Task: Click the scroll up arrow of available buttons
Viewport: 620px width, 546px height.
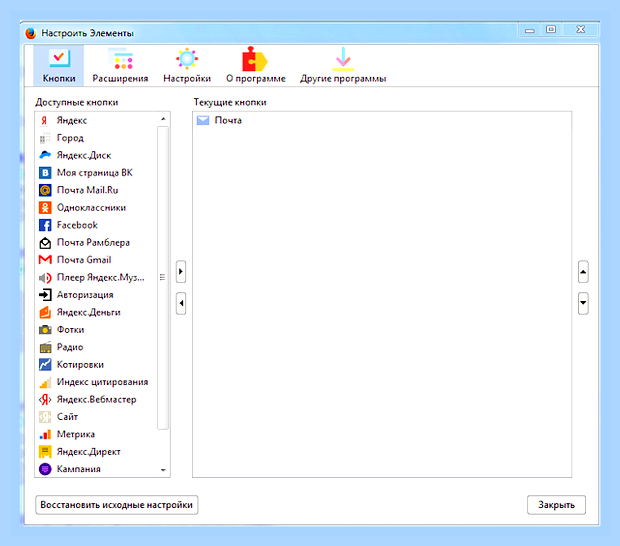Action: coord(163,119)
